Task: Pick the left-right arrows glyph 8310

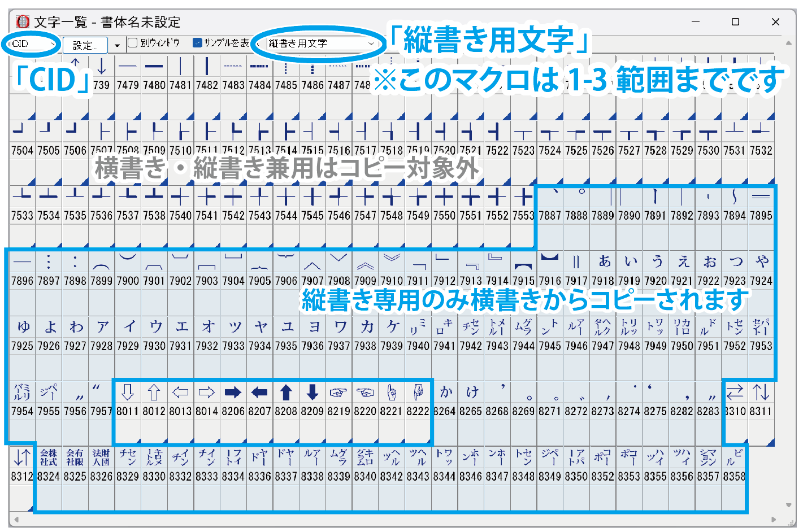Action: (x=735, y=393)
